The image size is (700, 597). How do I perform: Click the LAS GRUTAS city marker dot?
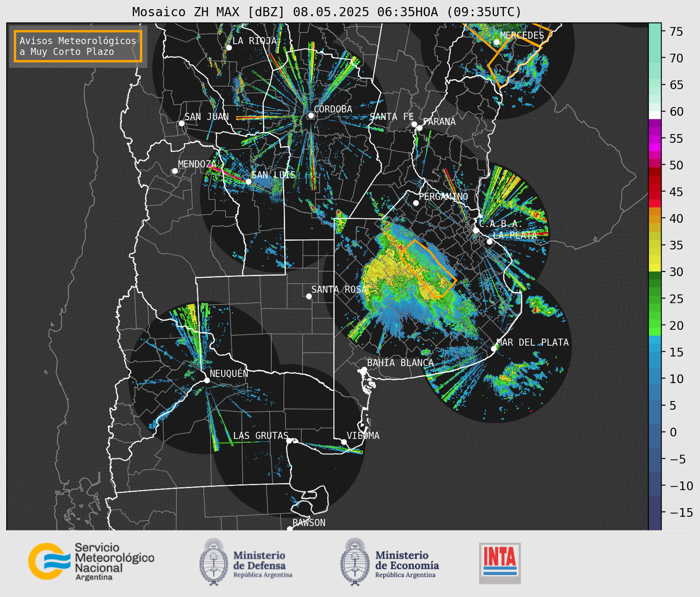click(289, 440)
